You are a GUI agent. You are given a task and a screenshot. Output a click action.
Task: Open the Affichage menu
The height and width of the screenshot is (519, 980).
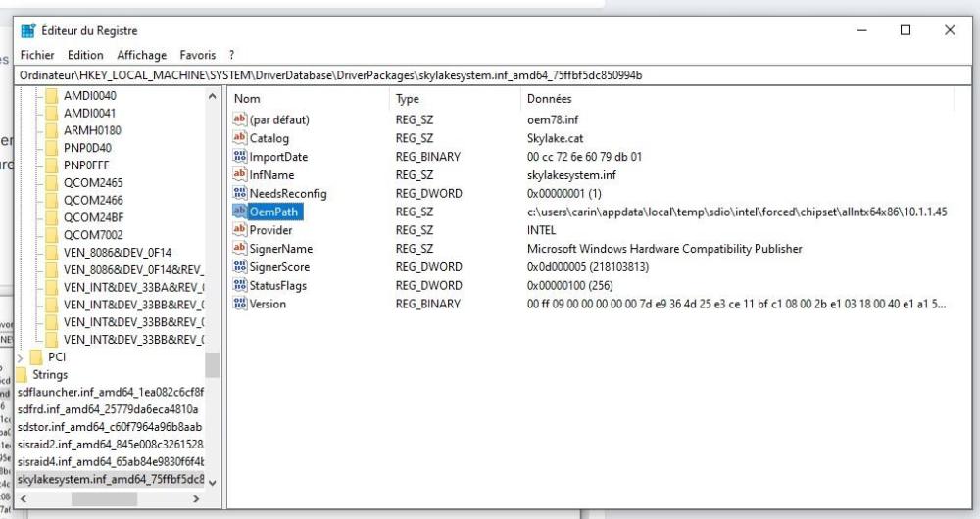[x=142, y=55]
